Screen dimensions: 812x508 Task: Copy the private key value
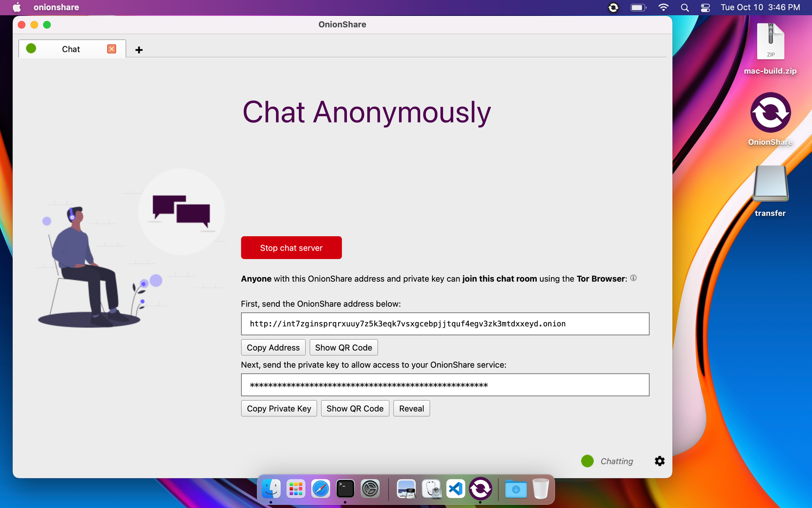coord(279,408)
